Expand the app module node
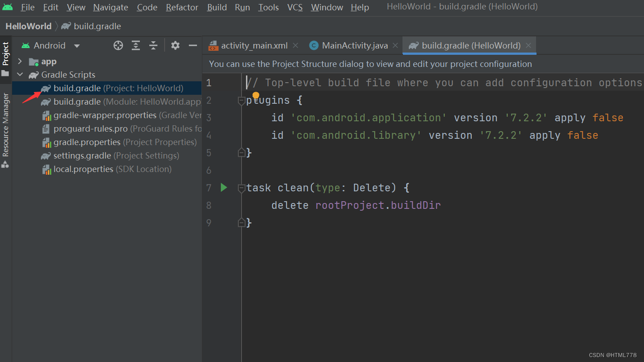This screenshot has height=362, width=644. point(20,61)
